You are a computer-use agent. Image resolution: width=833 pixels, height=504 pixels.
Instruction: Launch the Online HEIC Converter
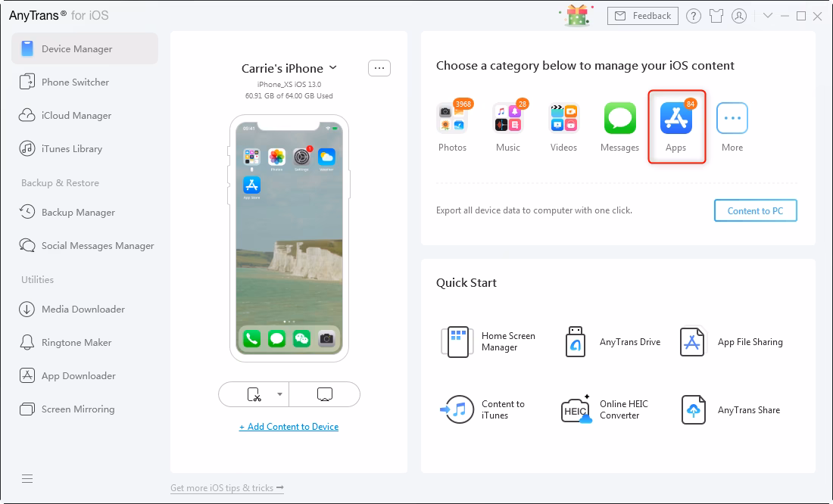click(x=575, y=409)
